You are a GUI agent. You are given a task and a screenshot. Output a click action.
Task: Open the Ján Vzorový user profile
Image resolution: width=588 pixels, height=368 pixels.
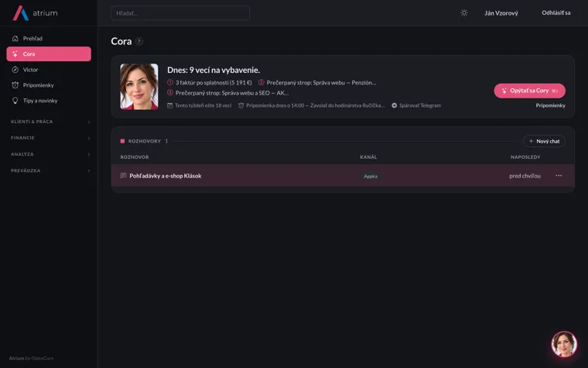501,13
